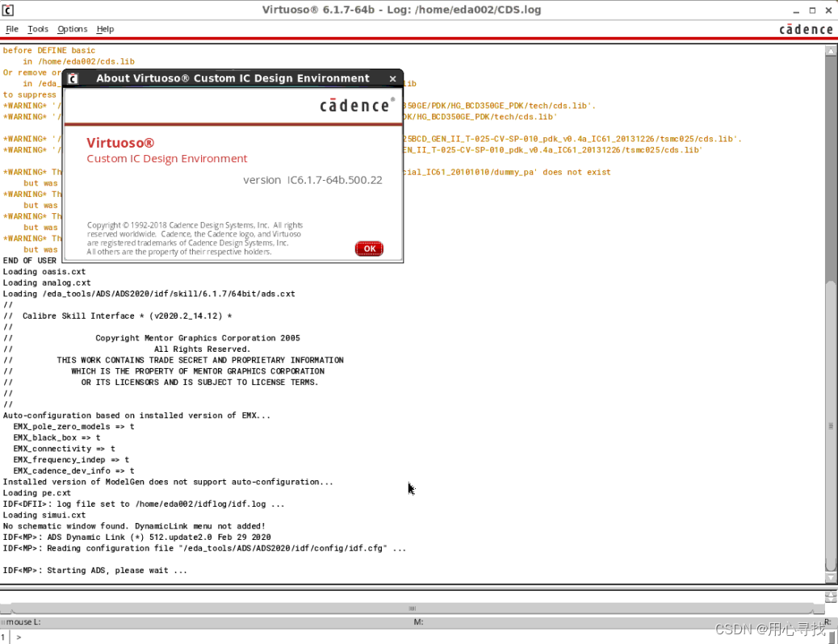Click the log vertical scrollbar up arrow
838x644 pixels.
(831, 51)
